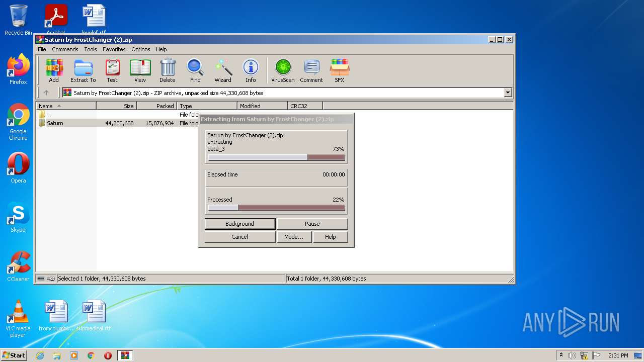
Task: Sort by Packed column header
Action: point(156,106)
